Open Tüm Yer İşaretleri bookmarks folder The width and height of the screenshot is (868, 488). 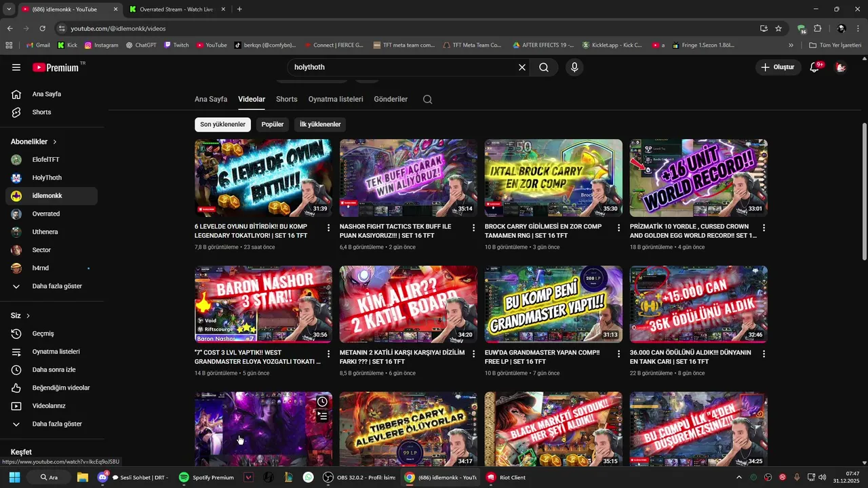(835, 45)
